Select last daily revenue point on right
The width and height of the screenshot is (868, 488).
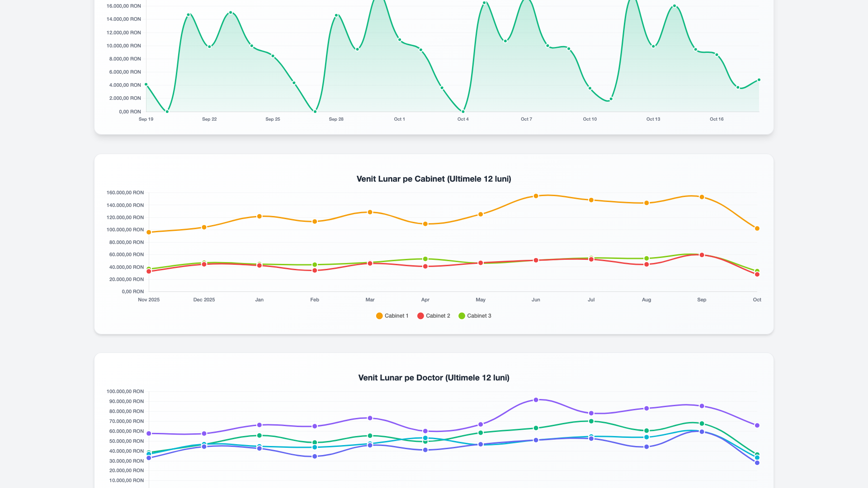click(x=759, y=80)
